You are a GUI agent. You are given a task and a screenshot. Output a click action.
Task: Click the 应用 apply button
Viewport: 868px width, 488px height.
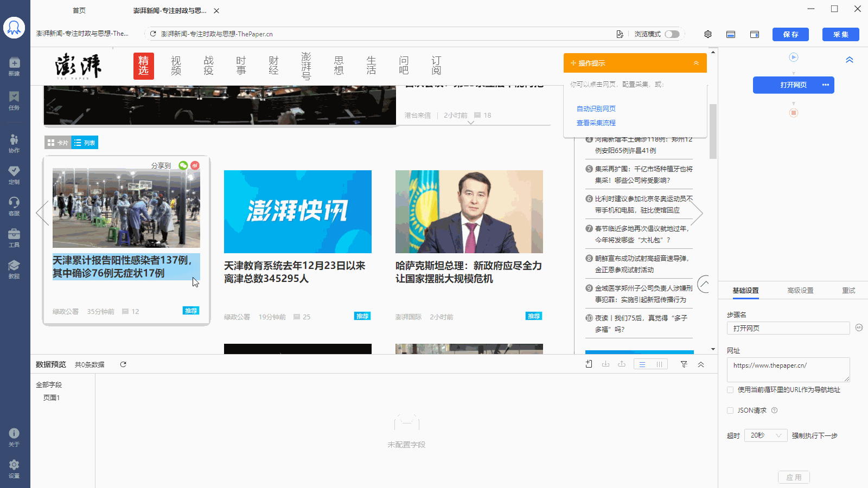pos(794,477)
